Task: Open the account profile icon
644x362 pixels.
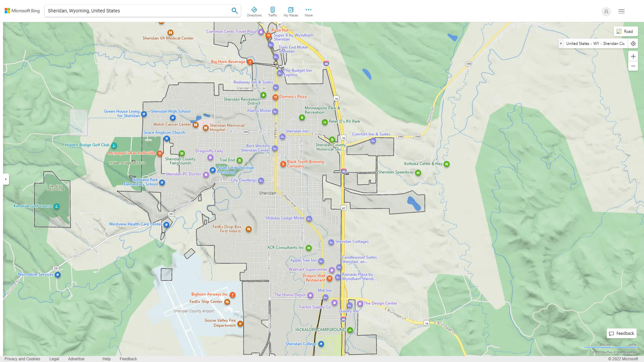Action: [x=606, y=12]
